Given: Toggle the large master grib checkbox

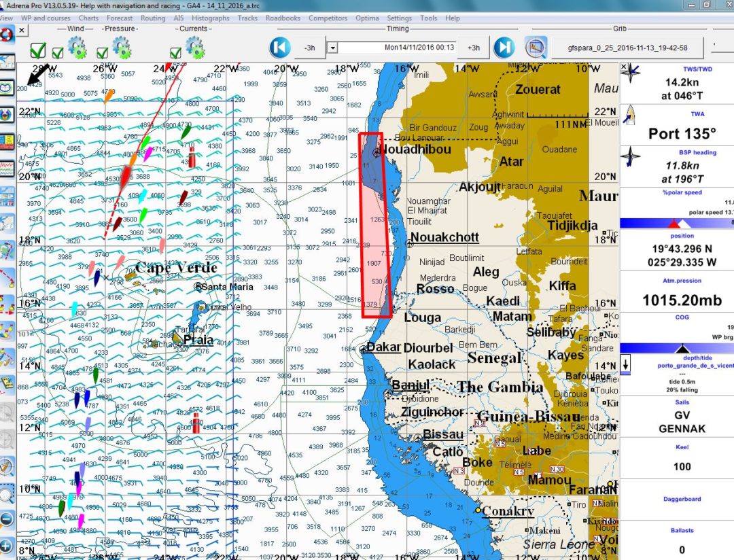Looking at the screenshot, I should [38, 50].
